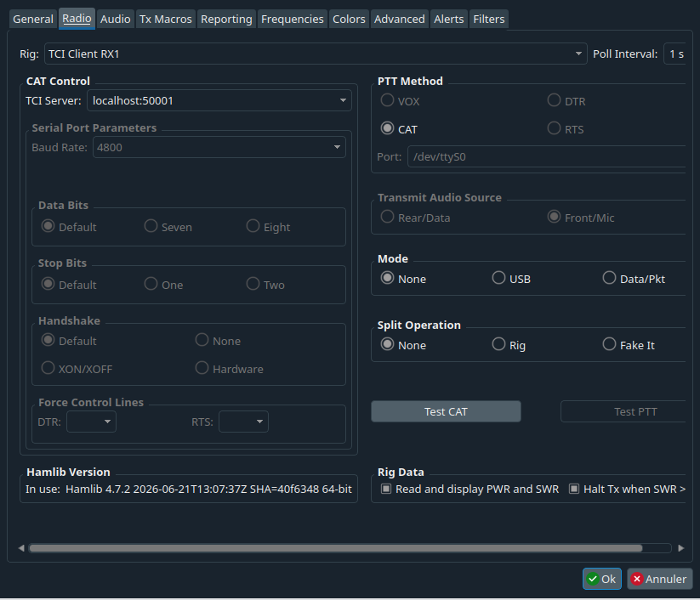The image size is (700, 600).
Task: Toggle Halt Tx when SWR checkbox
Action: click(627, 490)
